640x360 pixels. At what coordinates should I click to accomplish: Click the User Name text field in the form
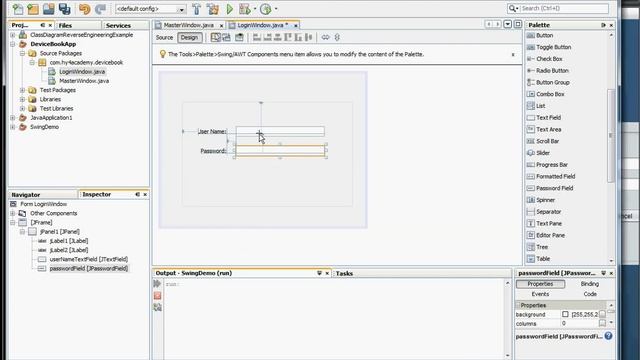280,131
